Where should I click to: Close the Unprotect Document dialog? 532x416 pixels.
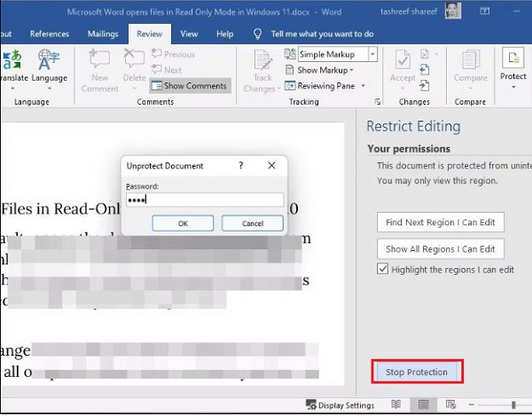(x=271, y=166)
